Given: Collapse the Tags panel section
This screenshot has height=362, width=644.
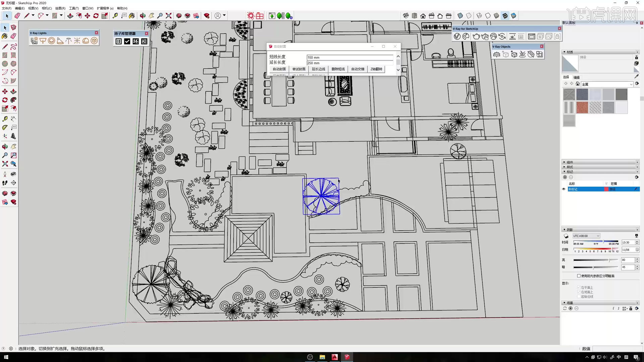Looking at the screenshot, I should point(565,172).
